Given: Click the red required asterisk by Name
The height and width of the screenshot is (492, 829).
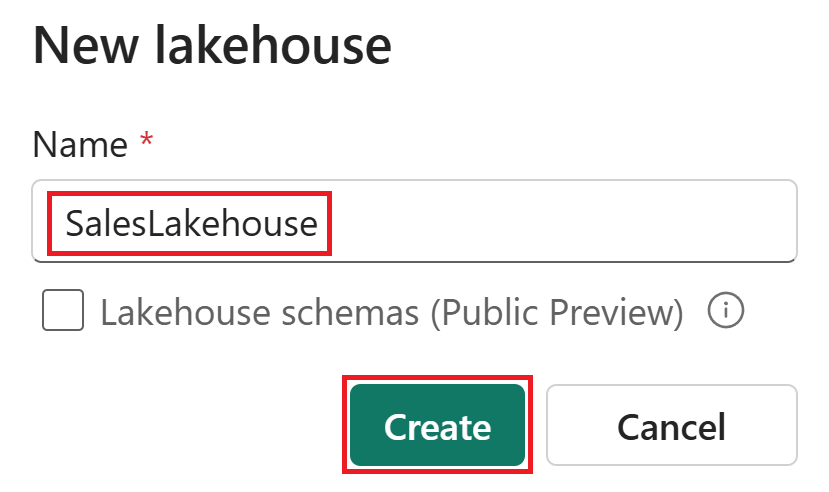Looking at the screenshot, I should pyautogui.click(x=147, y=143).
